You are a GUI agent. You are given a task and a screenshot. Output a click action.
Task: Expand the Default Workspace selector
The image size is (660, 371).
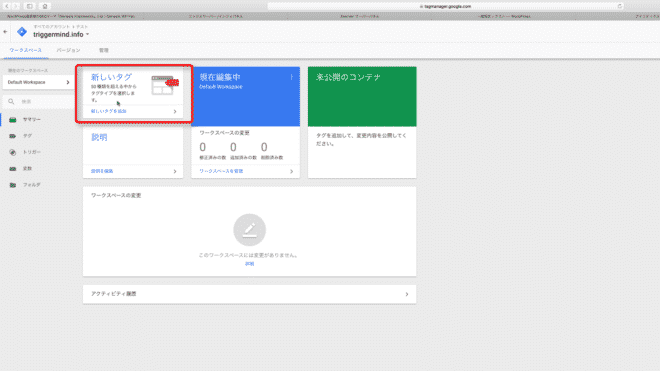point(38,82)
